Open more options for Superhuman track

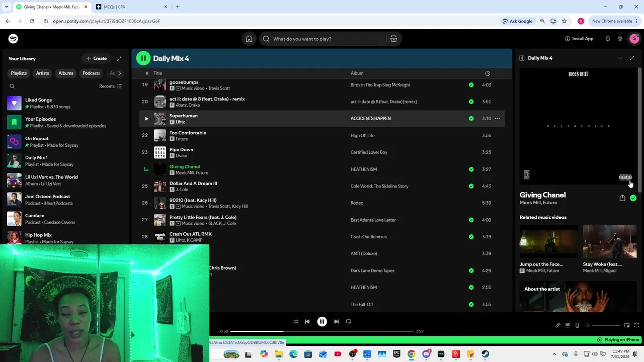pos(497,119)
